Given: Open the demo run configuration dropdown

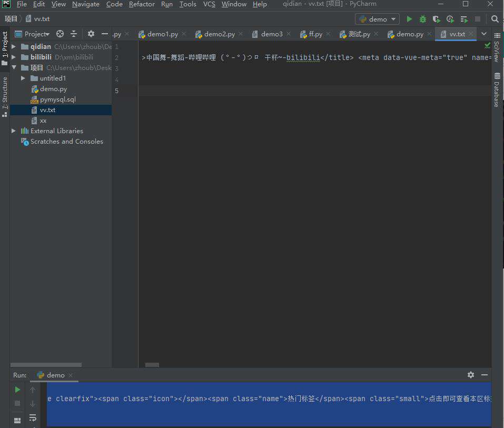Looking at the screenshot, I should (x=377, y=19).
